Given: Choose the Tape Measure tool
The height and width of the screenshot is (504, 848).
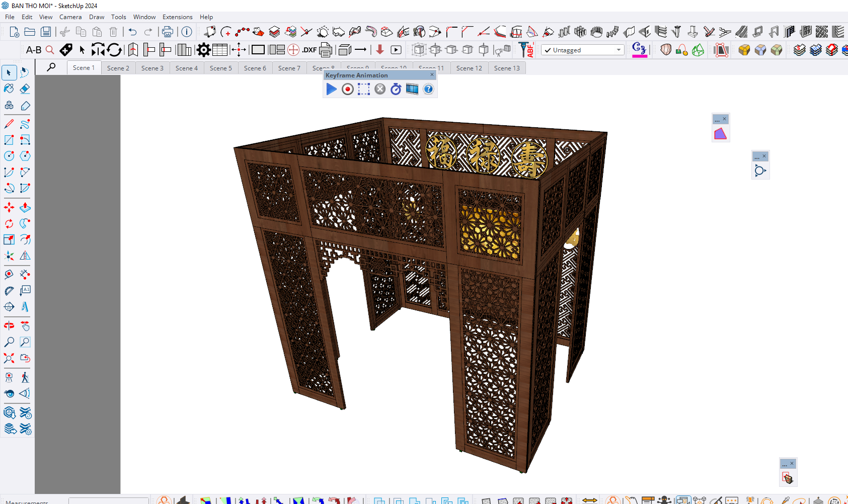Looking at the screenshot, I should point(9,291).
